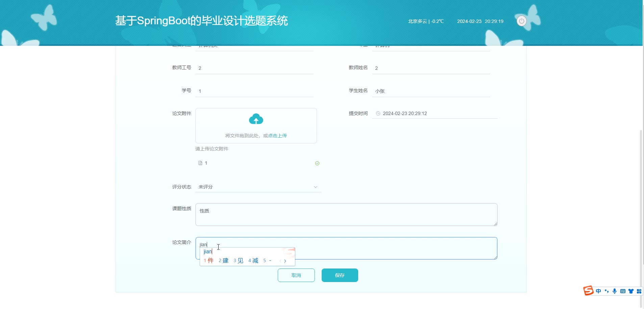Go to next IME candidate page
The image size is (644, 309).
(x=285, y=261)
